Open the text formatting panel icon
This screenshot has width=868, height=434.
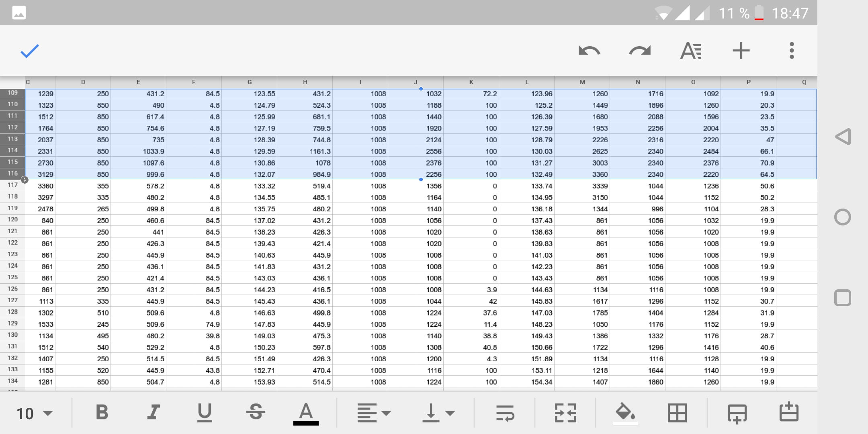pyautogui.click(x=691, y=51)
